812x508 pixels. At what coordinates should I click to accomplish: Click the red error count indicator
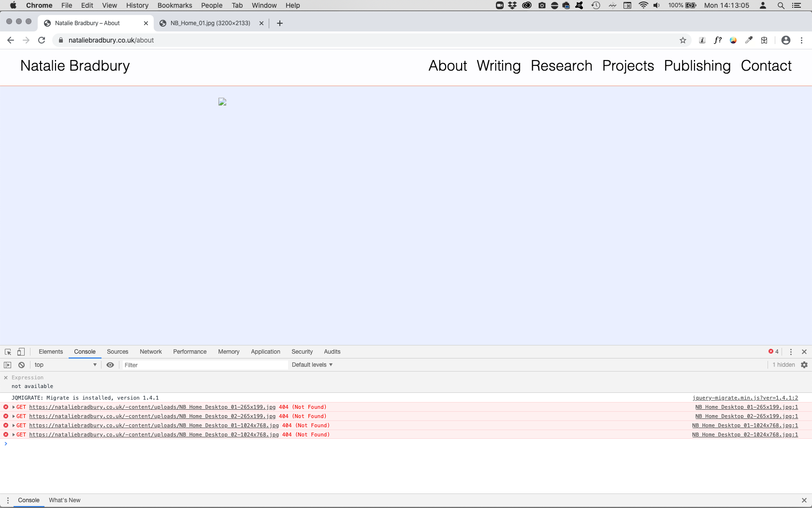[x=773, y=352]
